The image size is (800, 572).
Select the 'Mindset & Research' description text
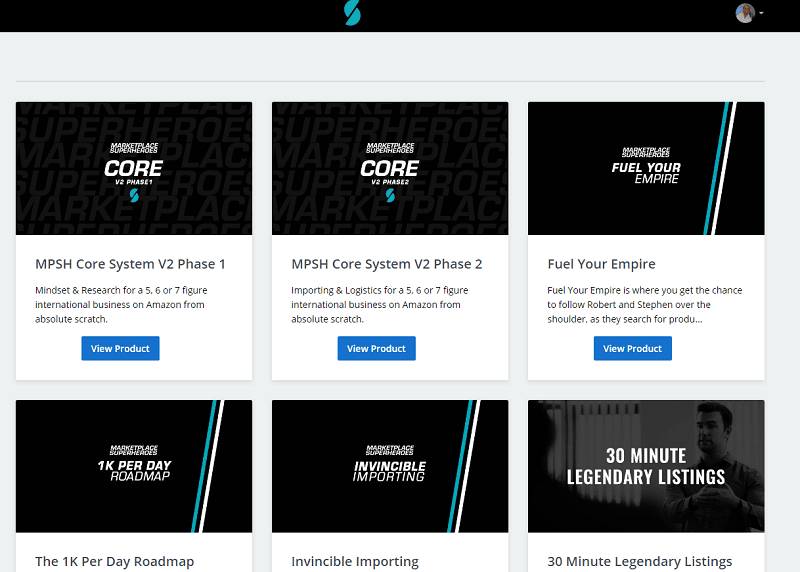click(121, 305)
